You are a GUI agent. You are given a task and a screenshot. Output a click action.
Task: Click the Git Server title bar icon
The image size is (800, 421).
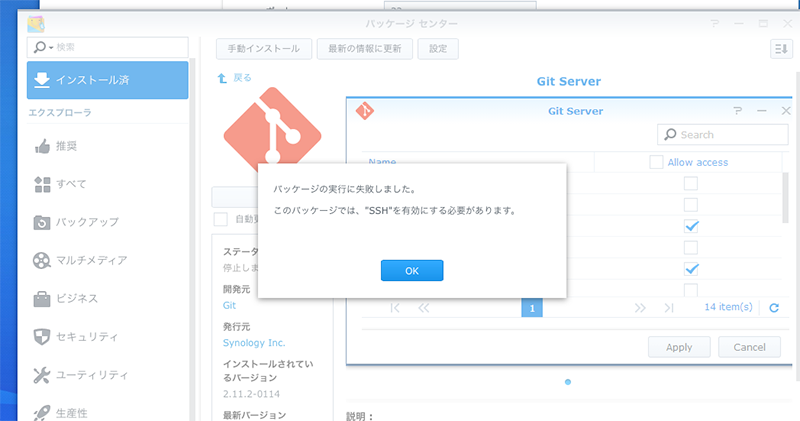(x=365, y=111)
